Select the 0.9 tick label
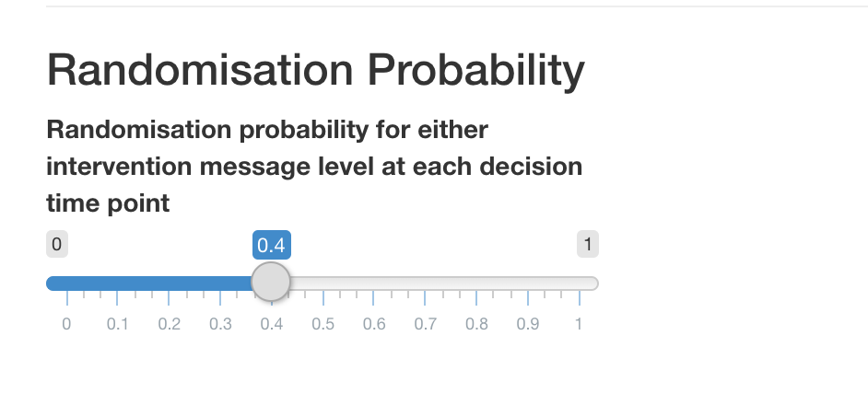 528,325
